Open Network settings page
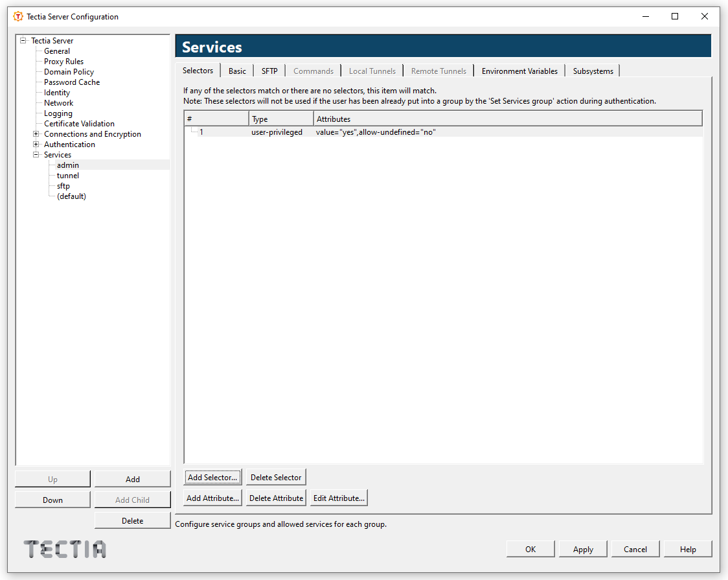The height and width of the screenshot is (580, 728). (58, 102)
